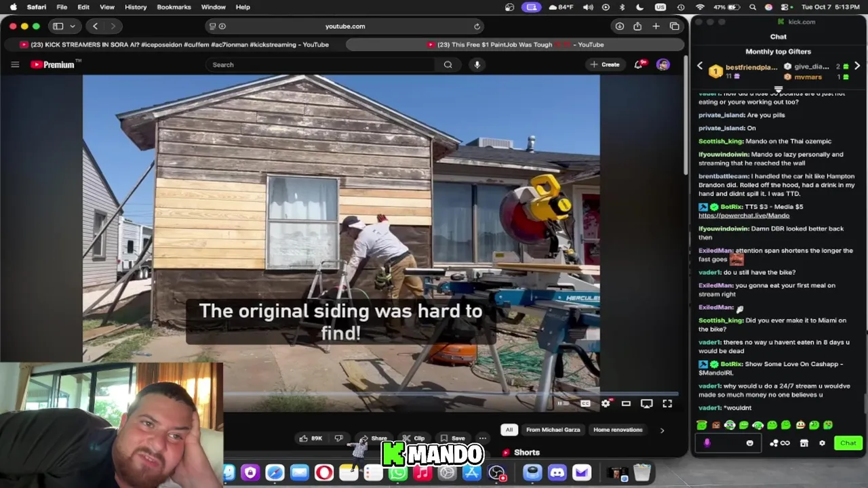The image size is (868, 488).
Task: Open Wi-Fi status in menu bar
Action: 700,7
